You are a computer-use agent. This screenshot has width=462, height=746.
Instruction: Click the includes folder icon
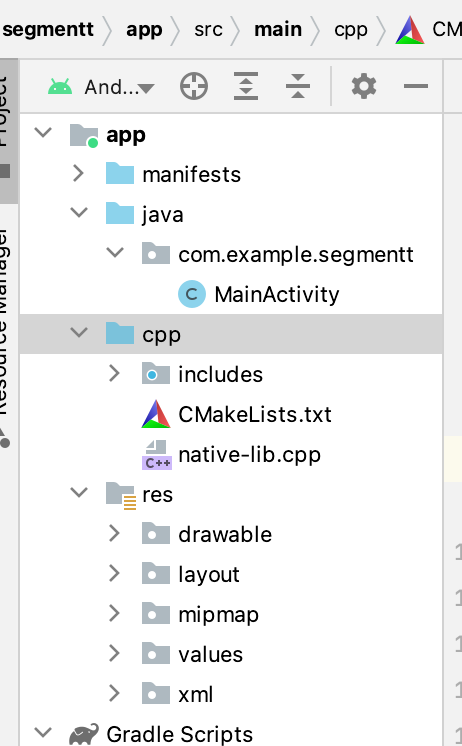click(156, 374)
